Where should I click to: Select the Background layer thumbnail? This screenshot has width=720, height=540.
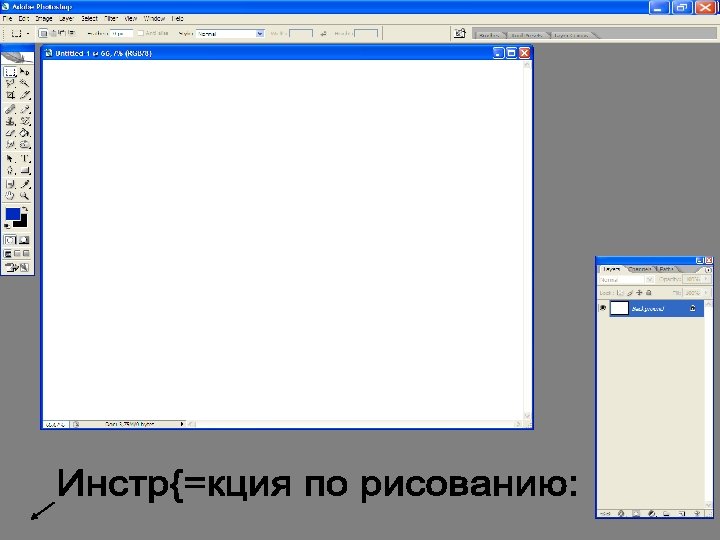(x=619, y=308)
